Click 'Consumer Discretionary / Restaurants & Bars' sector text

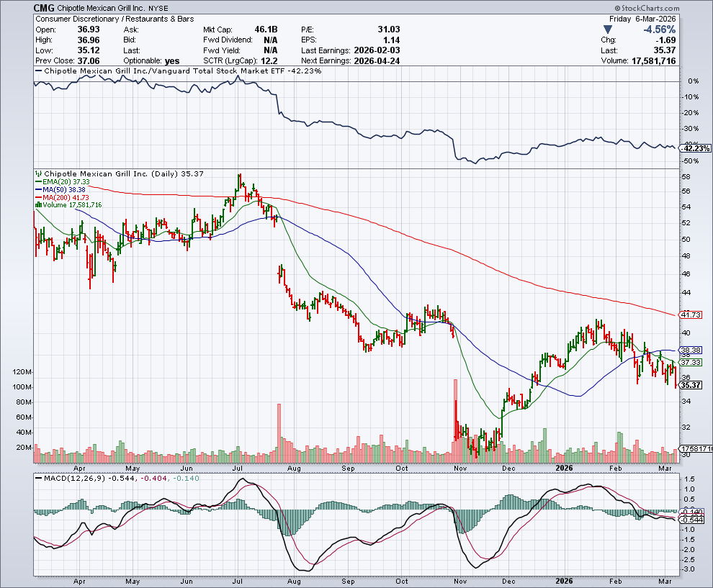click(x=115, y=19)
